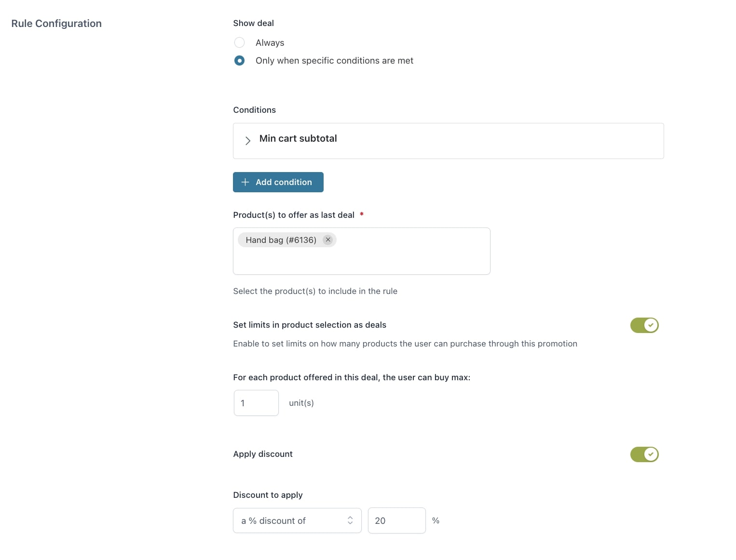
Task: Click the Product(s) to offer as last deal label
Action: (x=293, y=215)
